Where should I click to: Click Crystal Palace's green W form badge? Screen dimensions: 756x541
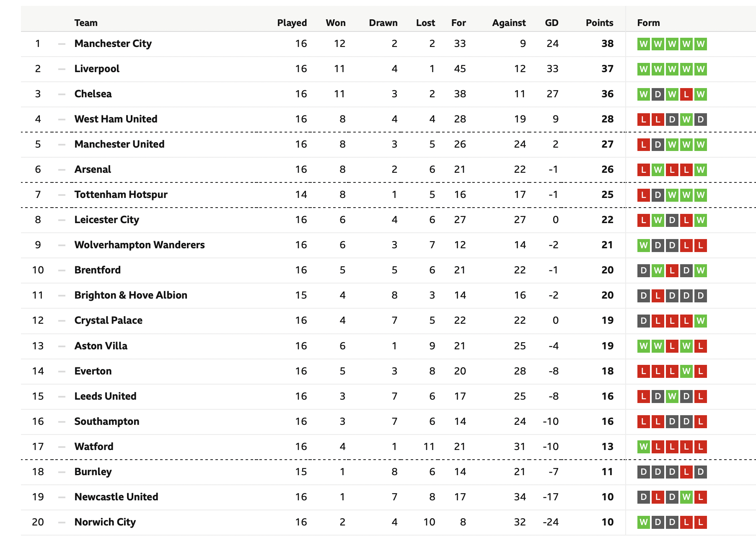click(x=700, y=321)
